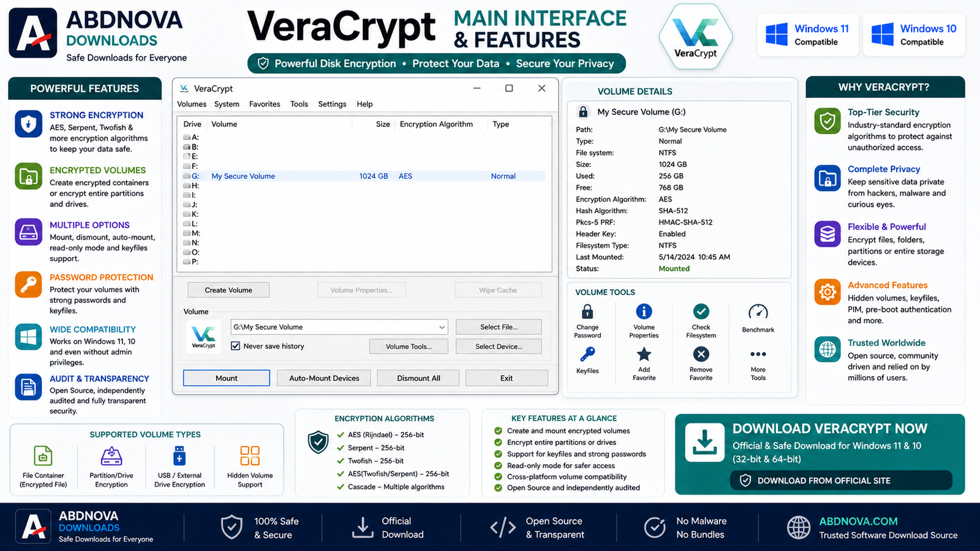
Task: Open the Benchmark gauge icon
Action: 758,312
